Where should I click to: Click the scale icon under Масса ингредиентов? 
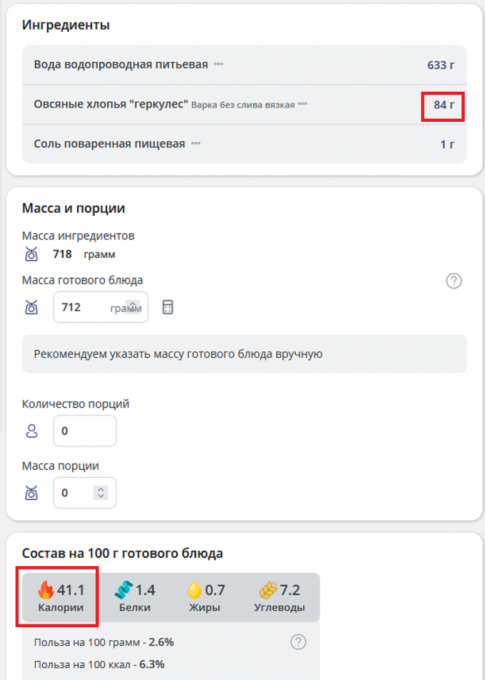[x=31, y=254]
